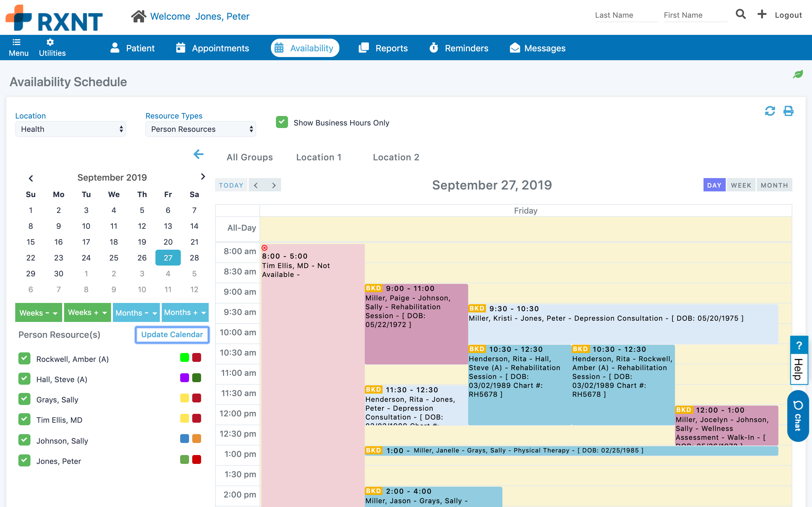
Task: Click Rockwell, Amber's bright green color swatch
Action: (x=184, y=358)
